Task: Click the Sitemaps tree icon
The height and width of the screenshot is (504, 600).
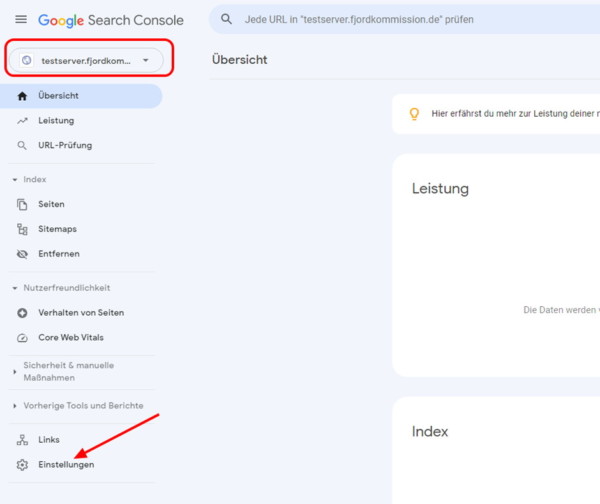Action: point(22,229)
